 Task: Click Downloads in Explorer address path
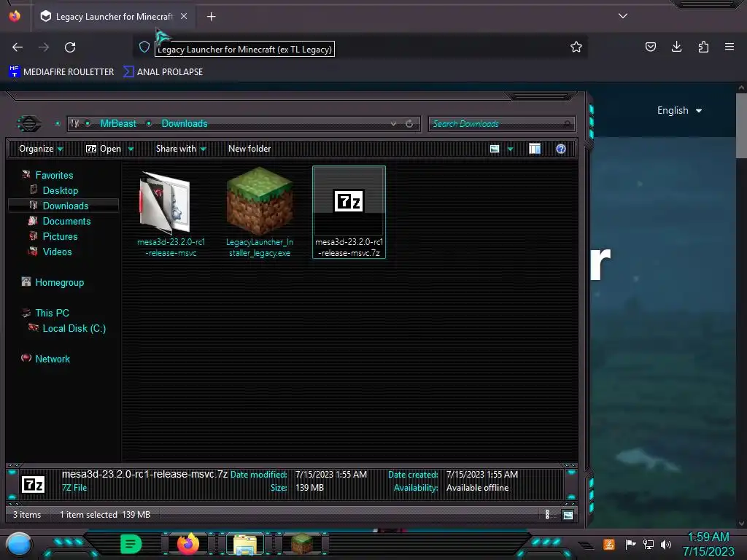185,124
